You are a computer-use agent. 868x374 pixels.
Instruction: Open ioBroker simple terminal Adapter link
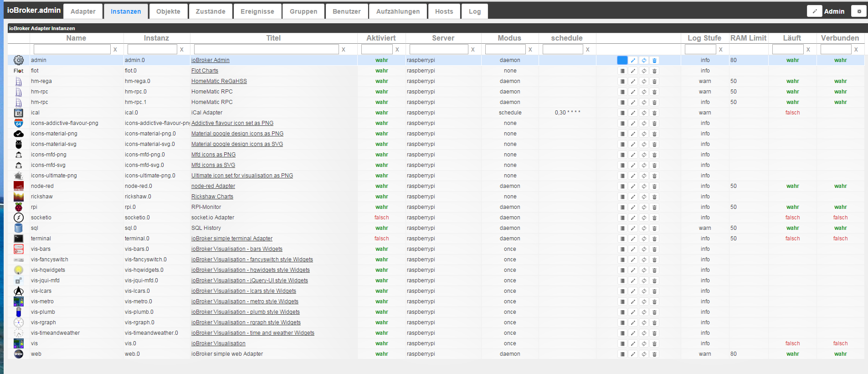pos(232,239)
